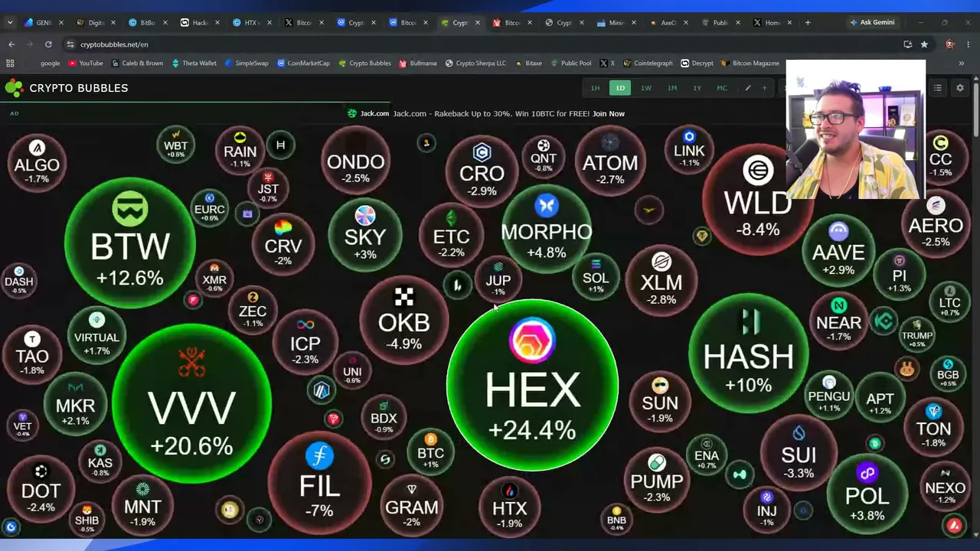Open the BTW coin bubble
The height and width of the screenshot is (551, 980).
coord(129,244)
